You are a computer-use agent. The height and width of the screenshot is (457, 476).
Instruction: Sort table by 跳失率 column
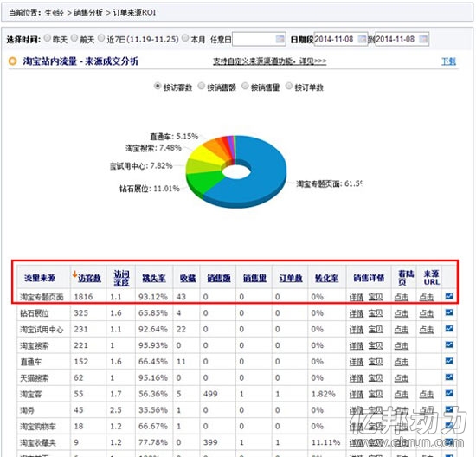[x=154, y=278]
